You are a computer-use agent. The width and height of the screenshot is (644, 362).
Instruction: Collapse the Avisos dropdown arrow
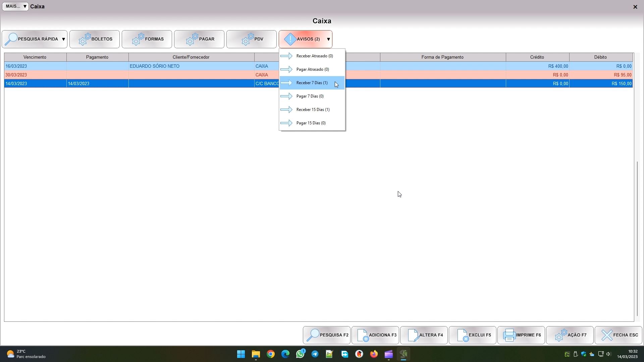(328, 39)
